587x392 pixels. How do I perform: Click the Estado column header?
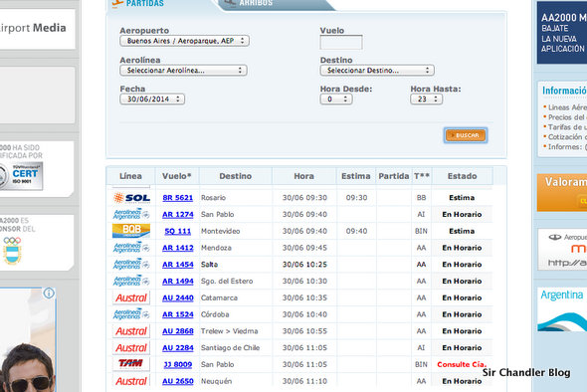pyautogui.click(x=462, y=176)
